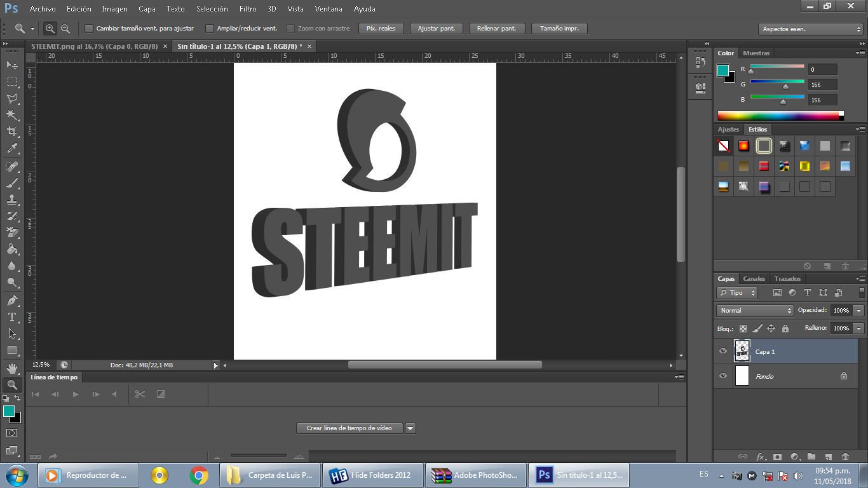Switch to the Trazados tab
Image resolution: width=868 pixels, height=488 pixels.
[787, 279]
